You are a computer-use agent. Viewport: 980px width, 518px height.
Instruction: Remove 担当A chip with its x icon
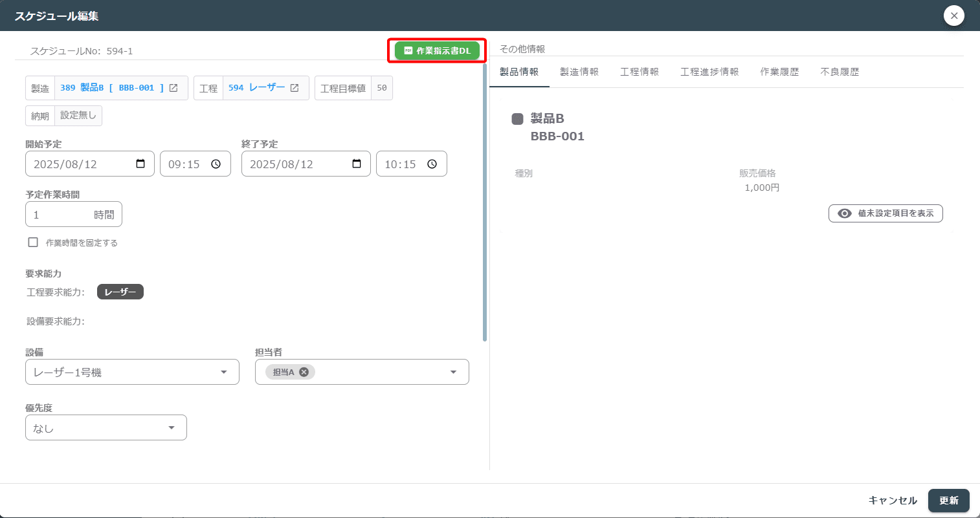pyautogui.click(x=304, y=372)
